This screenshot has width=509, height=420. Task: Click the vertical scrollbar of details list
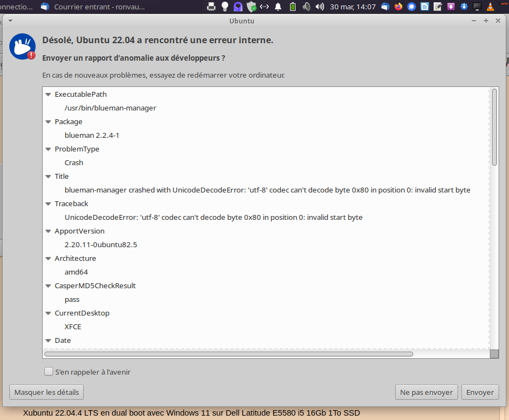(494, 127)
